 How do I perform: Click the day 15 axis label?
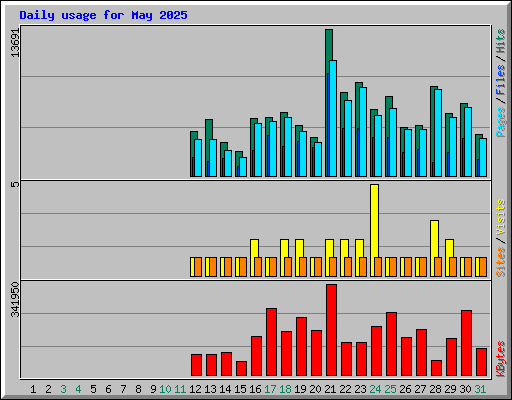pyautogui.click(x=240, y=389)
